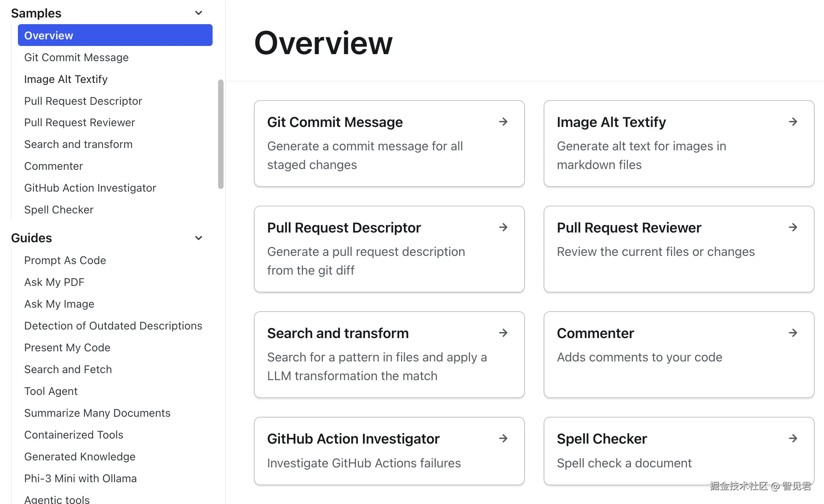Screen dimensions: 824x504
Task: Click arrow icon on Pull Request Reviewer card
Action: click(793, 227)
